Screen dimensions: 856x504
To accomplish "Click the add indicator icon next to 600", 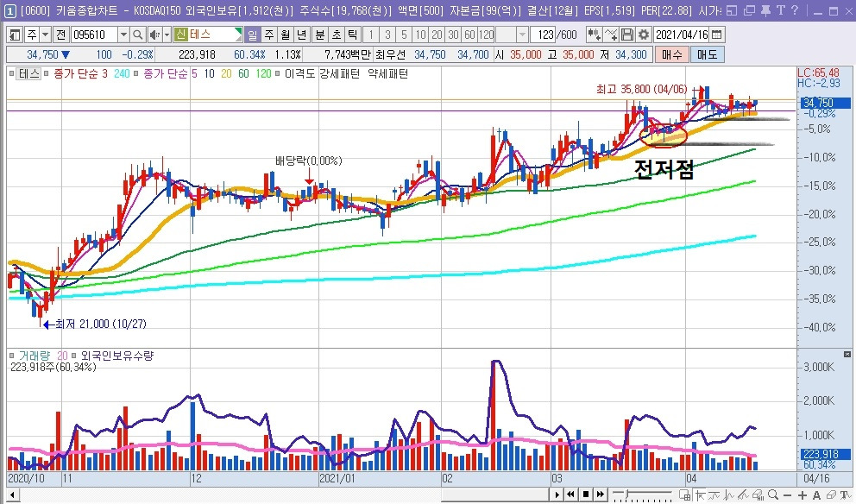I will tap(594, 35).
